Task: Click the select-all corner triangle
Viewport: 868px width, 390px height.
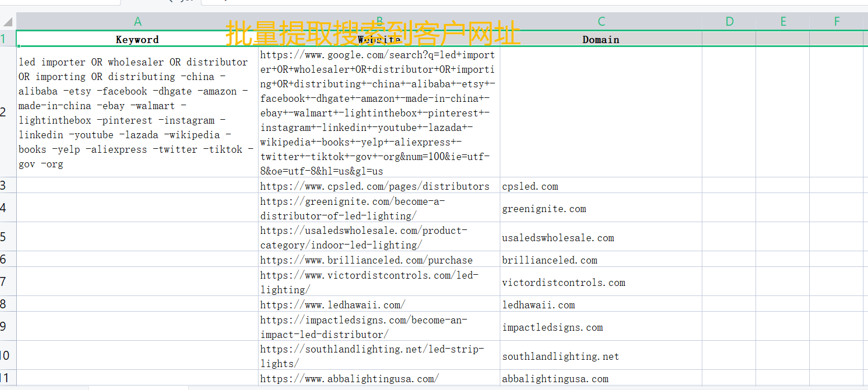Action: tap(8, 22)
